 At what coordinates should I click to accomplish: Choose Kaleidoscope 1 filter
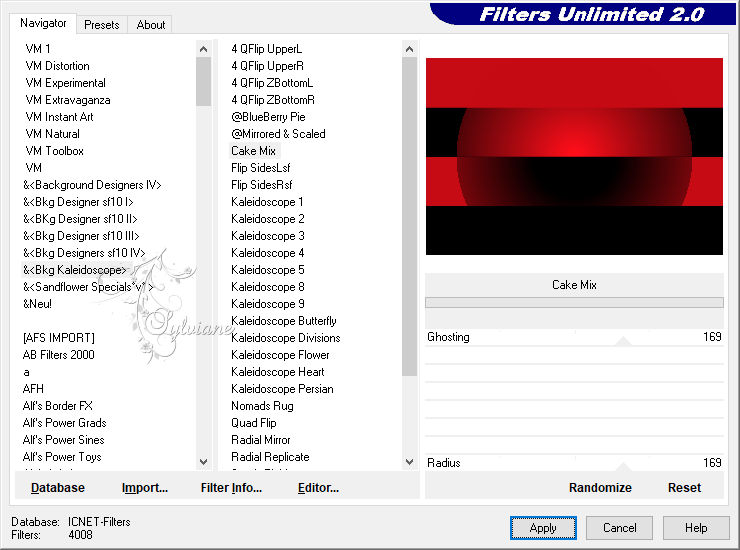(x=267, y=202)
